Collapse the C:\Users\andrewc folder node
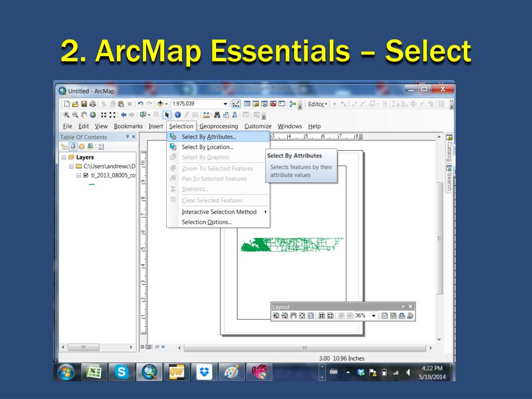532x399 pixels. tap(71, 167)
